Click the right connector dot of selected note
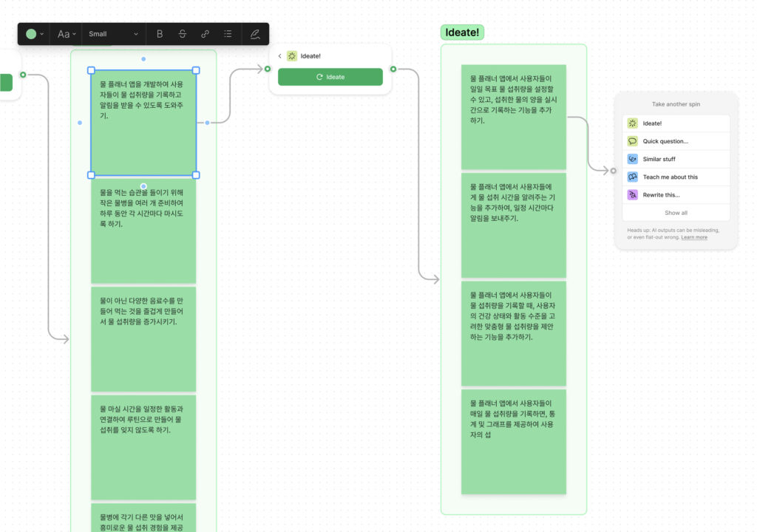This screenshot has width=757, height=532. click(x=208, y=123)
